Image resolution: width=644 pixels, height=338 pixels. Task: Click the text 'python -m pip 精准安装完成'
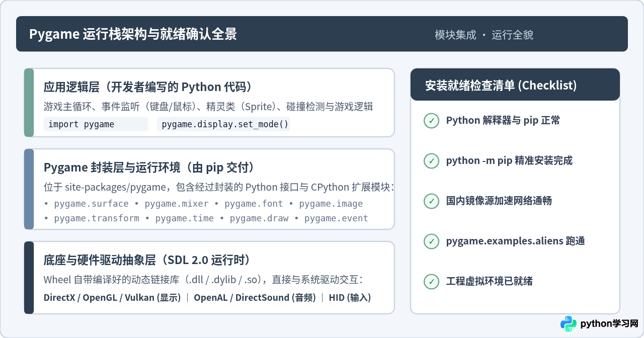(509, 161)
